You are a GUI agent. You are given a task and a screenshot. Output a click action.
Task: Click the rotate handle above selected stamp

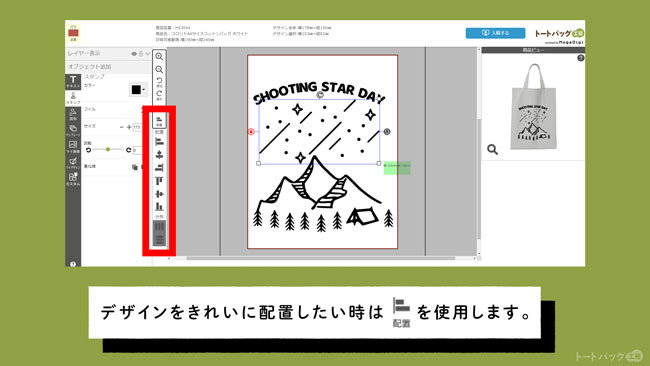[320, 95]
